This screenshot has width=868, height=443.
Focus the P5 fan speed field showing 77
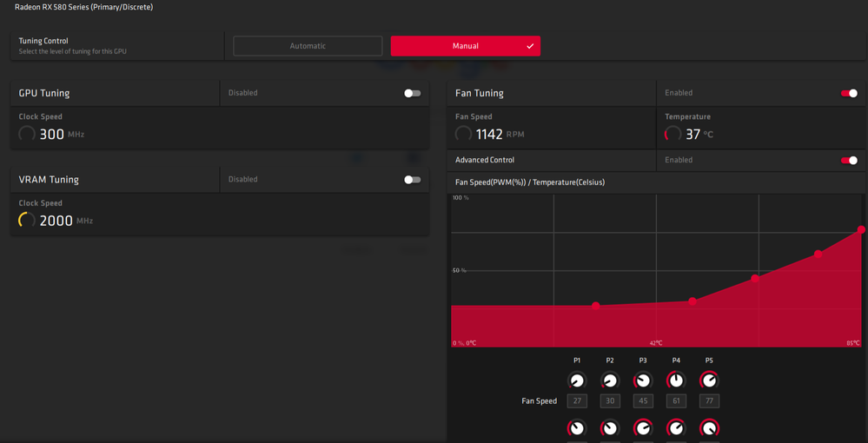[x=709, y=401]
